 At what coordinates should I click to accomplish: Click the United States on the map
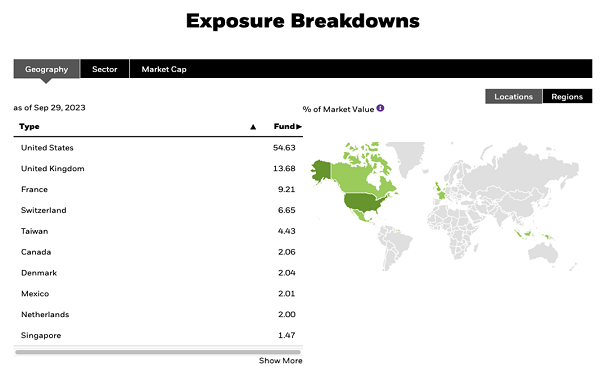pyautogui.click(x=363, y=202)
